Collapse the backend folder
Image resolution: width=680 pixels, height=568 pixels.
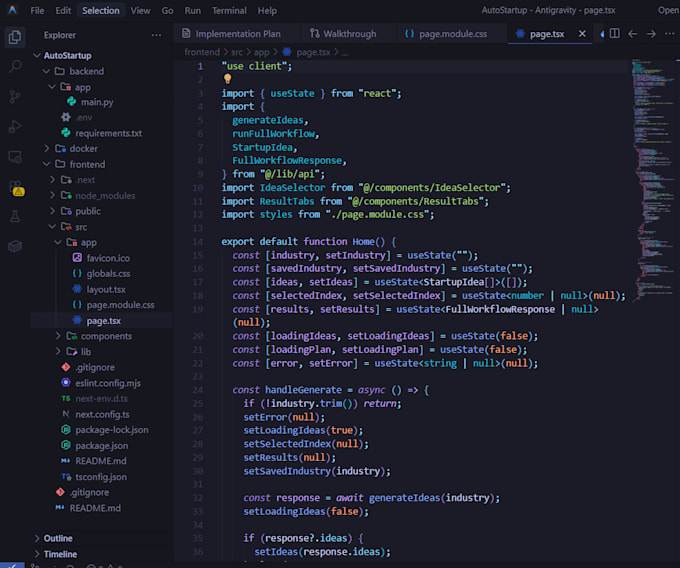[x=46, y=71]
